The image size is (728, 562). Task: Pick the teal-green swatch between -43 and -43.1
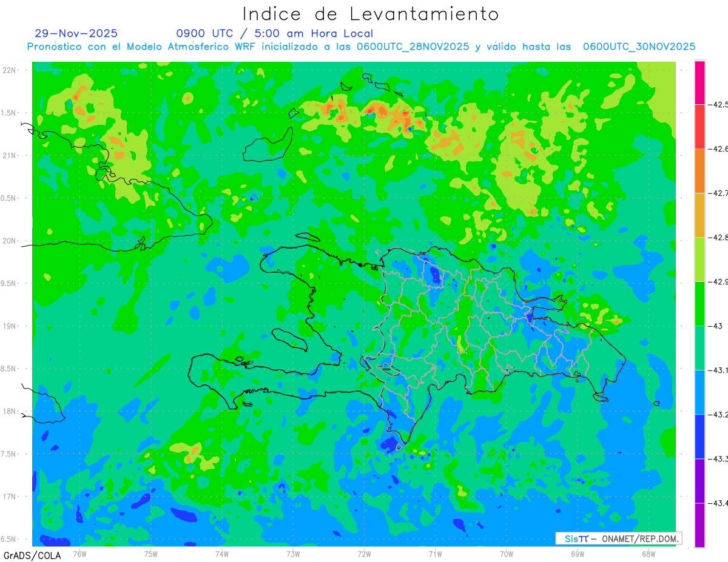pyautogui.click(x=699, y=348)
